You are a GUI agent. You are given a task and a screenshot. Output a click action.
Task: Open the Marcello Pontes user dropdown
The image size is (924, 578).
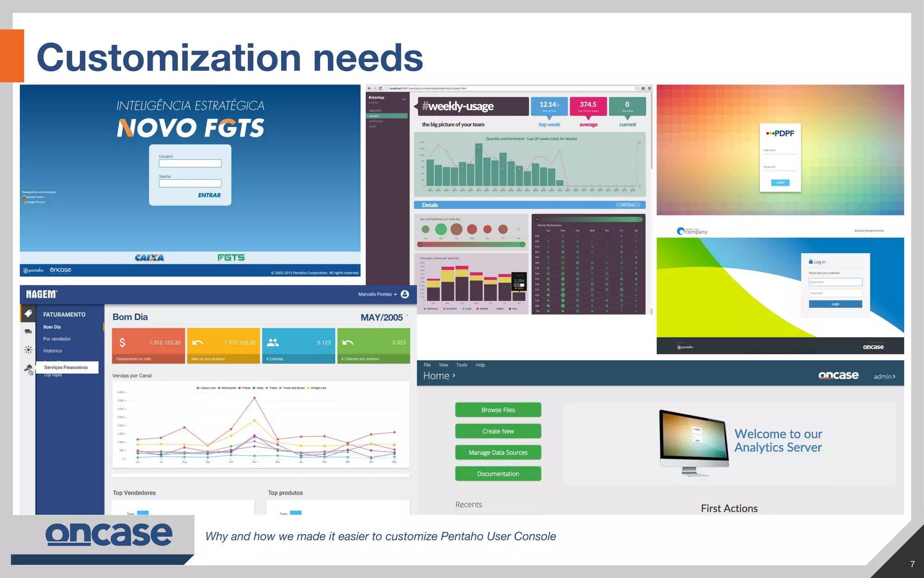(x=377, y=294)
